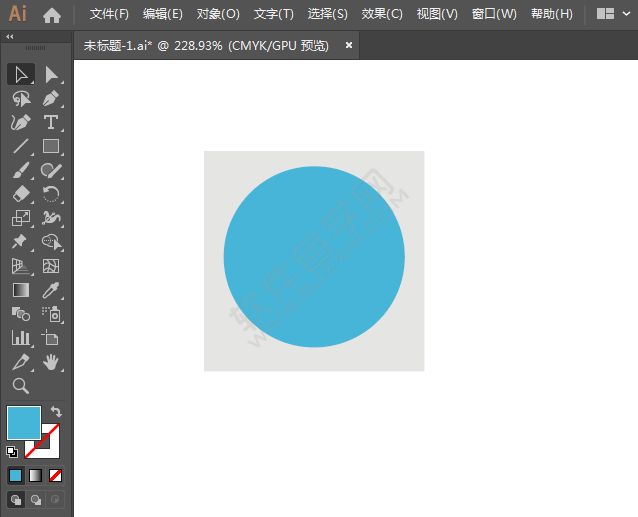This screenshot has height=517, width=638.
Task: Select the Line Segment tool
Action: tap(21, 146)
